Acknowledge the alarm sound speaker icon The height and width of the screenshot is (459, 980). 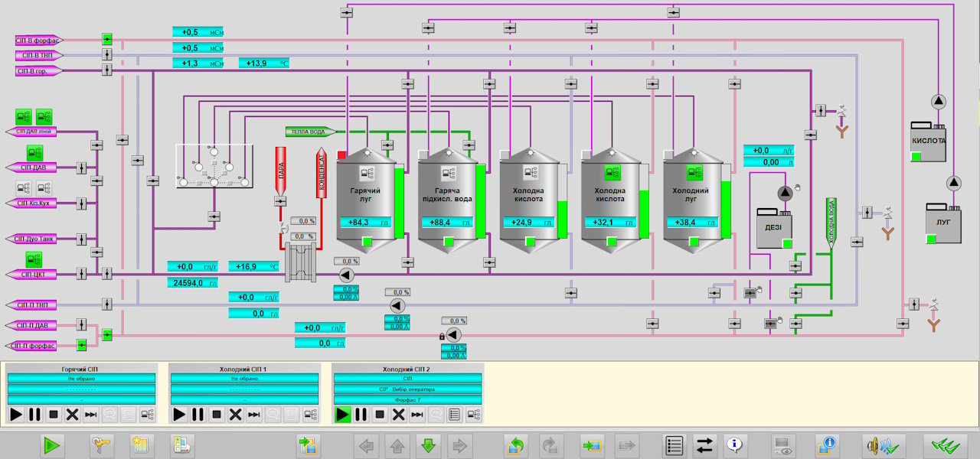click(x=884, y=444)
